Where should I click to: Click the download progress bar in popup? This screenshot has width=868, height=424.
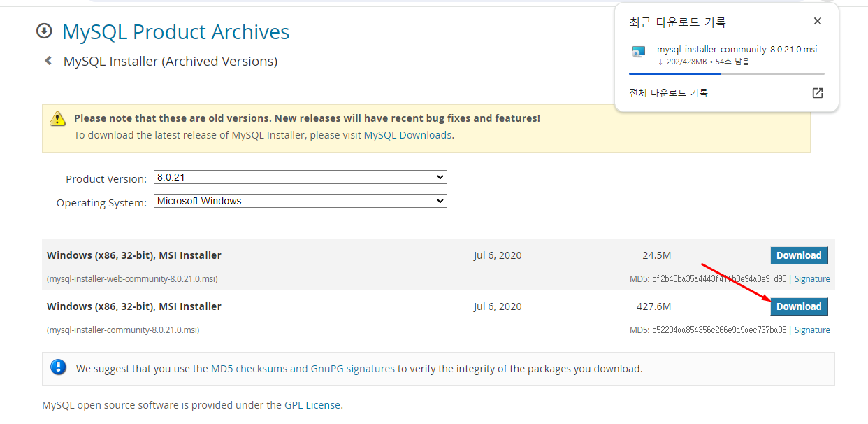click(726, 73)
